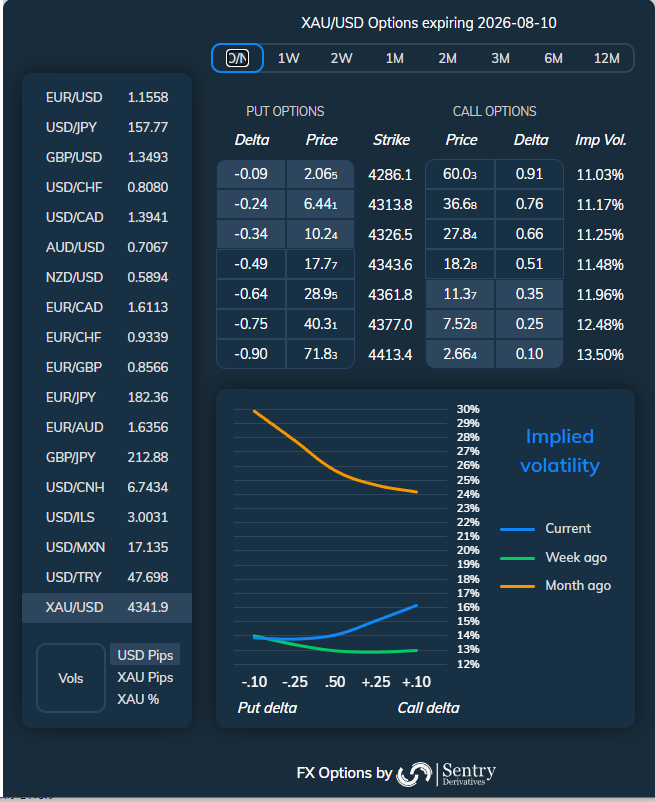This screenshot has height=802, width=655.
Task: Click the Month ago legend orange line
Action: click(x=517, y=586)
